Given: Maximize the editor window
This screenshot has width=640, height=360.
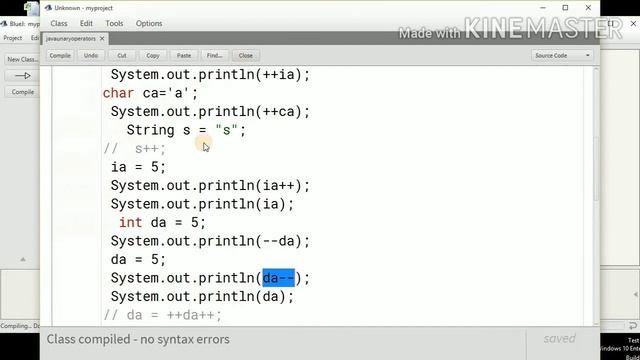Looking at the screenshot, I should tap(565, 8).
